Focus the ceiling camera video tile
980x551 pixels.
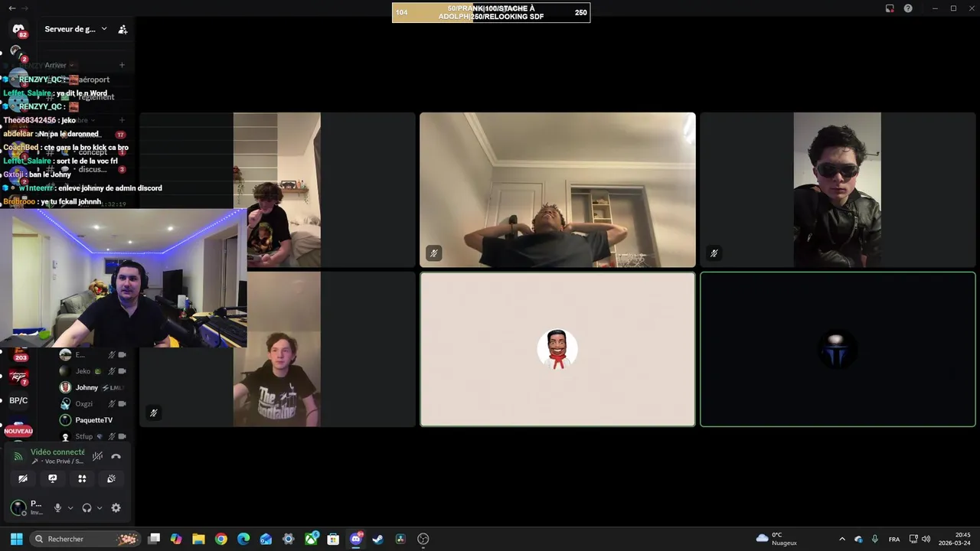[557, 190]
